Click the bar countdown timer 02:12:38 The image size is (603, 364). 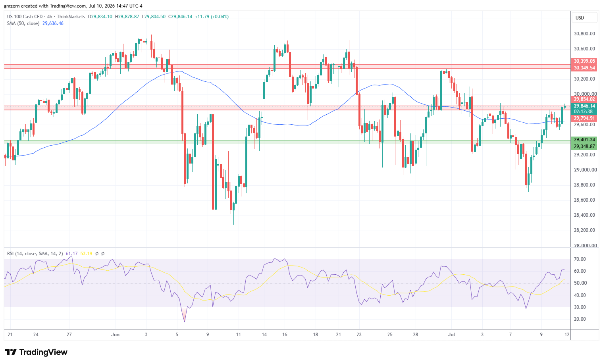click(x=583, y=112)
